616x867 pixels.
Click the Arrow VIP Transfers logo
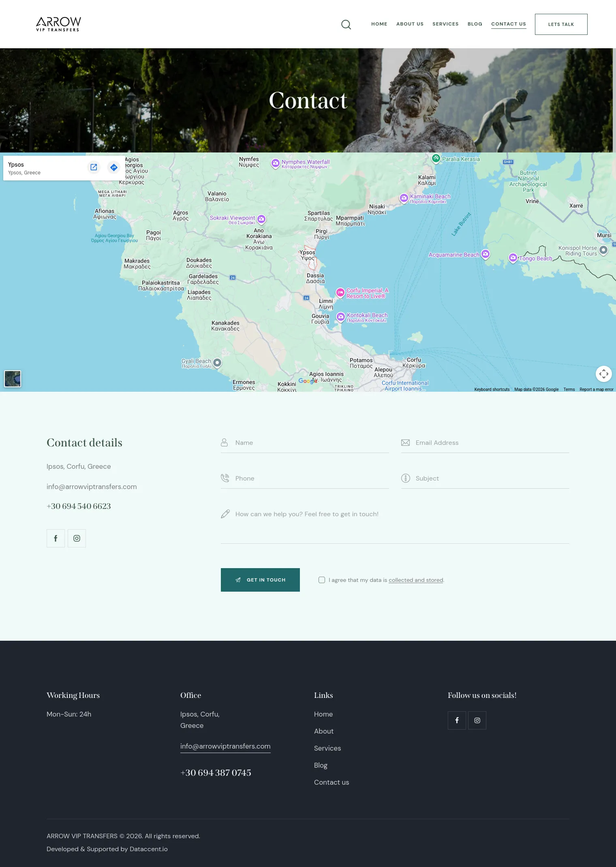point(58,24)
